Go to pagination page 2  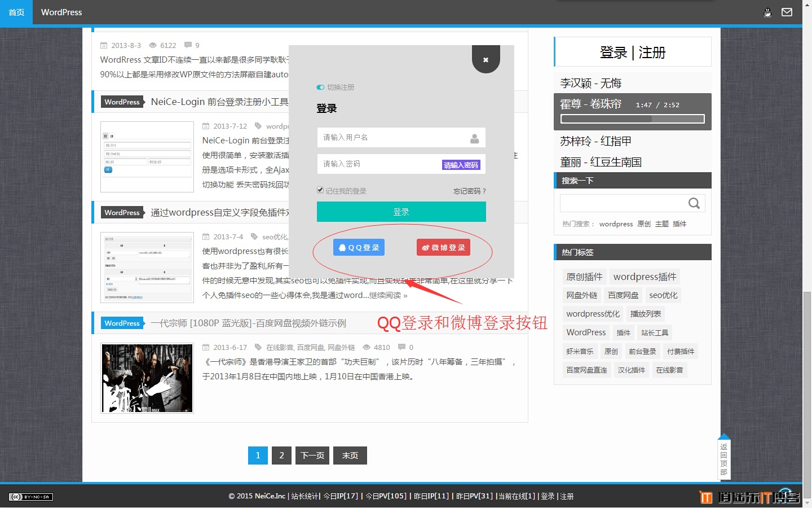point(281,456)
